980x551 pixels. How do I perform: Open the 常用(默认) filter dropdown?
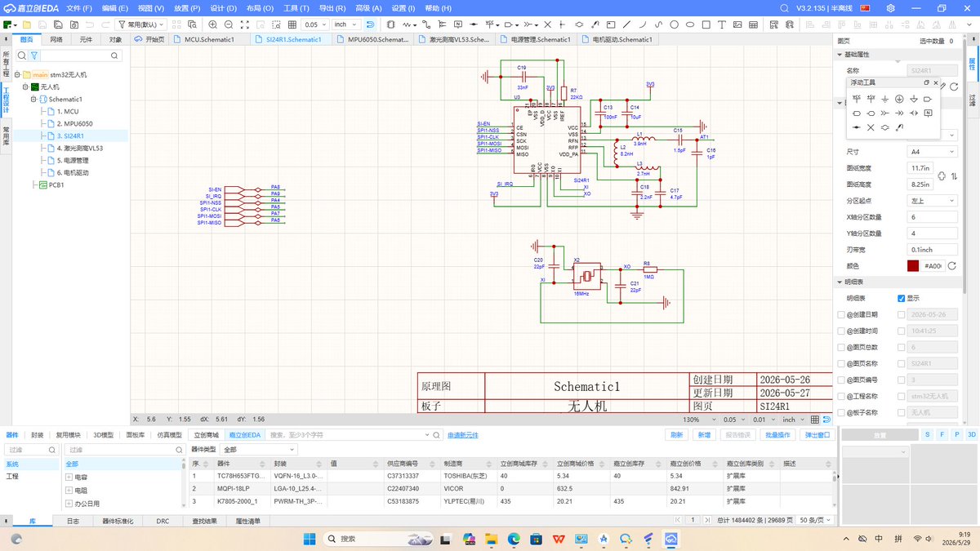pos(140,24)
